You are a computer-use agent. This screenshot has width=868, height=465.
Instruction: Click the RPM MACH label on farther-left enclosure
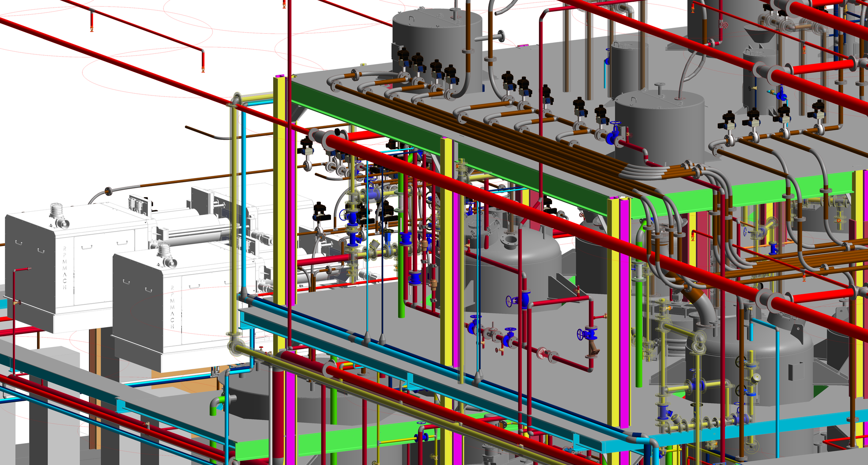pos(65,268)
